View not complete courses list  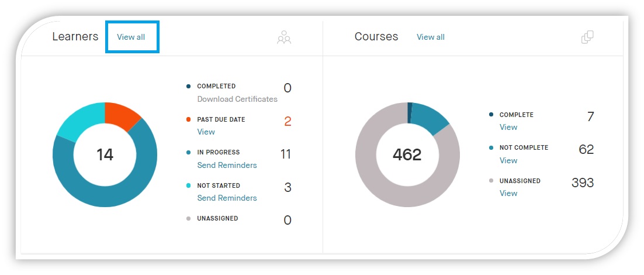(508, 160)
